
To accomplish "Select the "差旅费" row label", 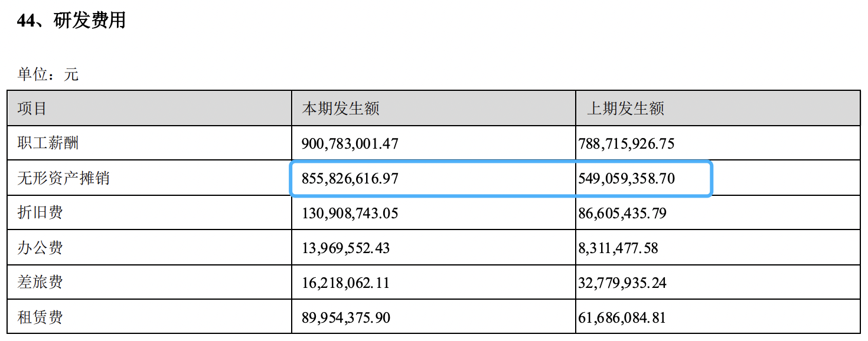I will coord(40,282).
